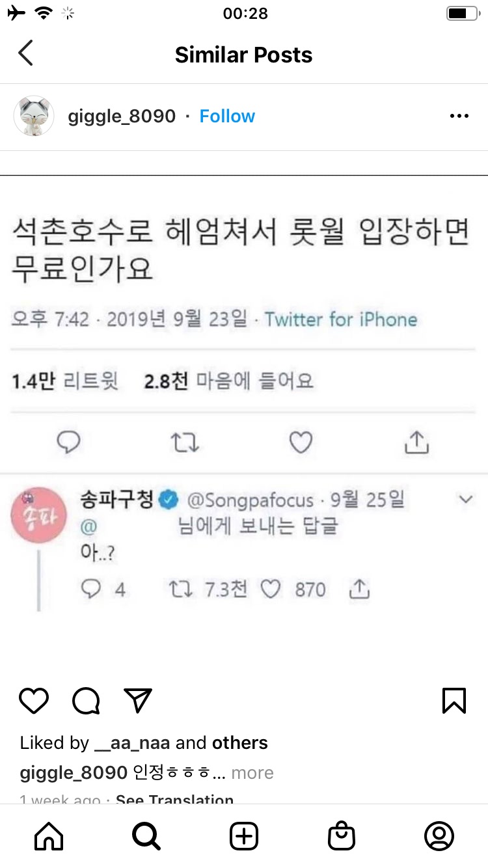Open the Profile tab icon
Image resolution: width=488 pixels, height=868 pixels.
[439, 836]
